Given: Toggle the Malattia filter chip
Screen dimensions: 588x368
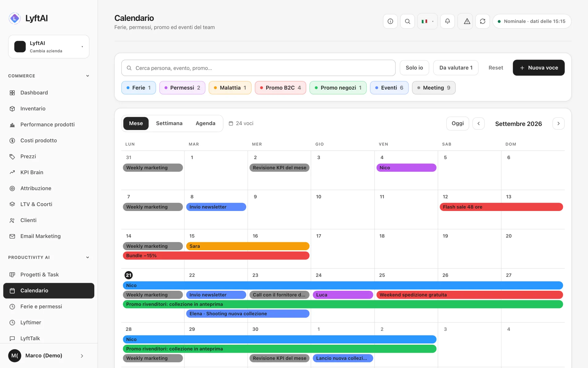Looking at the screenshot, I should coord(230,88).
